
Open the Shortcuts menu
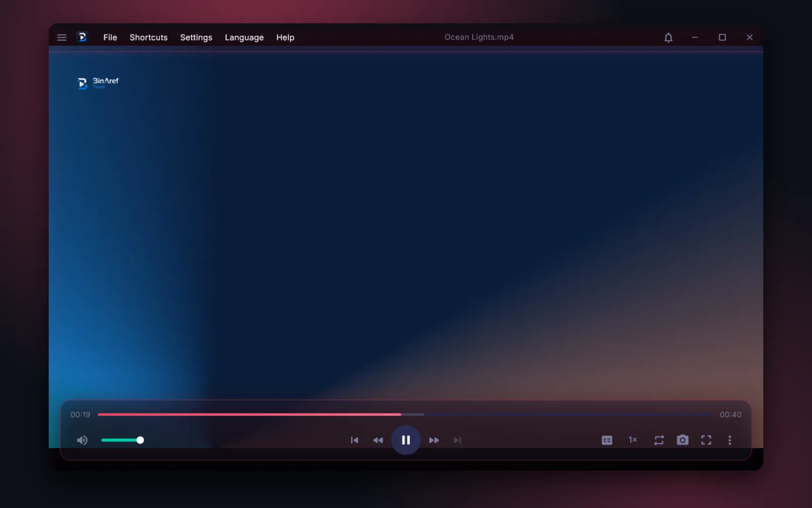(149, 38)
